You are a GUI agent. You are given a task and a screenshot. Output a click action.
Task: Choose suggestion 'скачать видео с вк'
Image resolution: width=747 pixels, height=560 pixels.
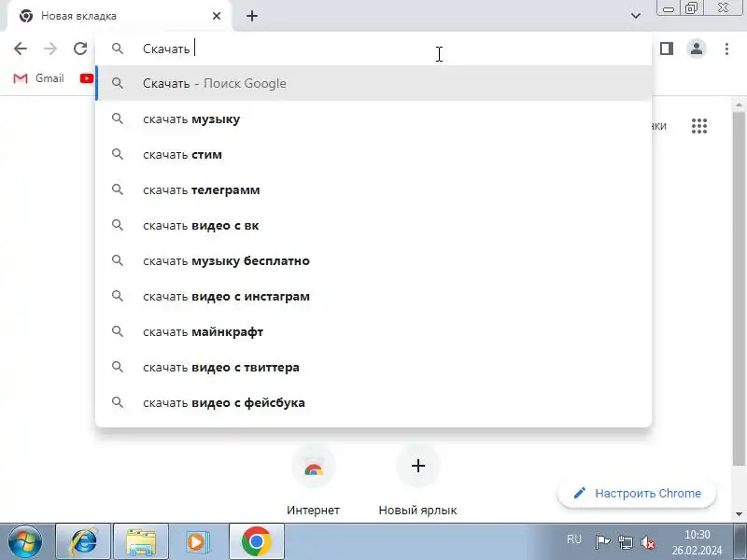click(x=373, y=225)
